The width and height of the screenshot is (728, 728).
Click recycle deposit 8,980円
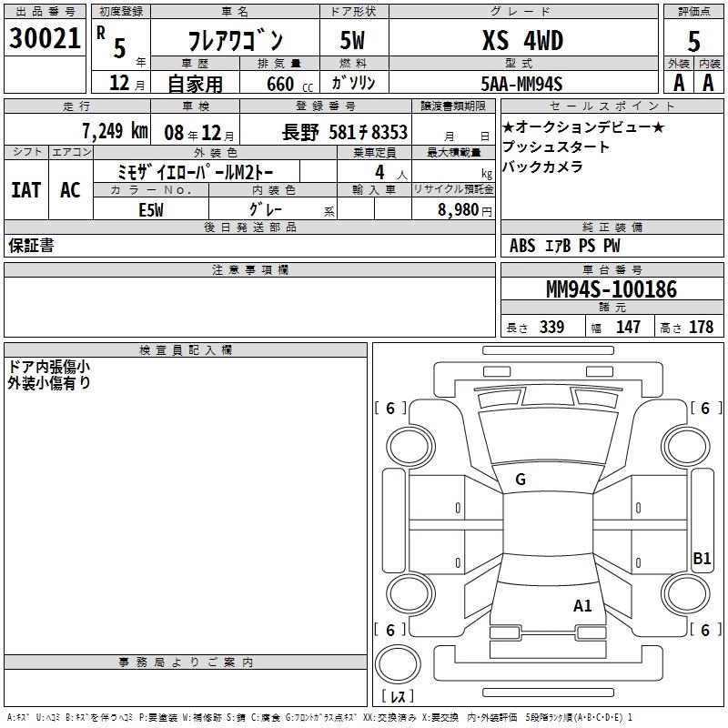pyautogui.click(x=465, y=210)
